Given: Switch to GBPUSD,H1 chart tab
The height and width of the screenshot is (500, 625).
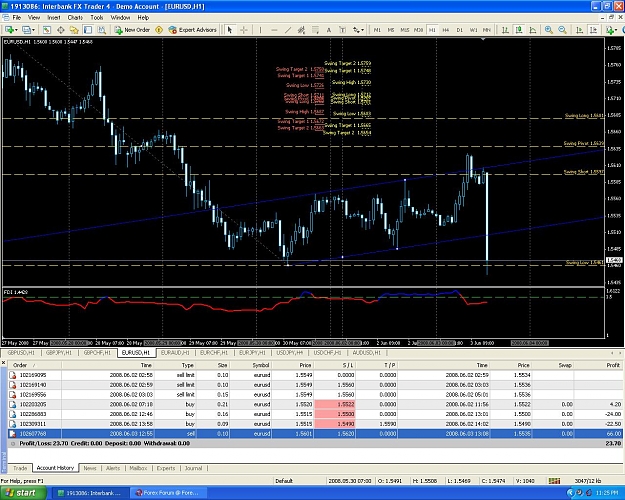Looking at the screenshot, I should (21, 353).
